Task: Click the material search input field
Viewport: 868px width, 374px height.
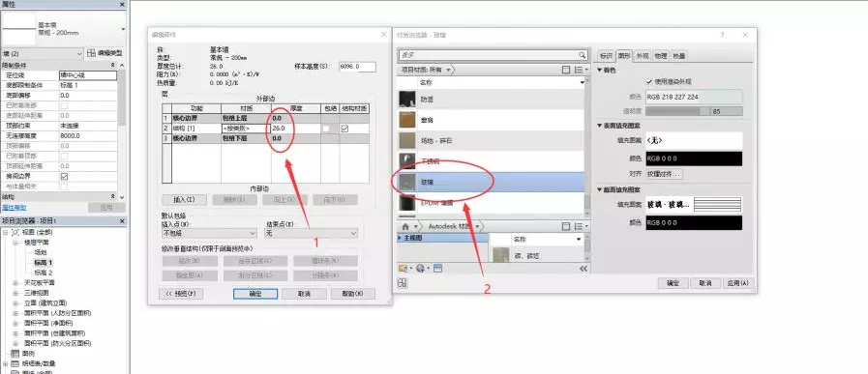Action: 488,55
